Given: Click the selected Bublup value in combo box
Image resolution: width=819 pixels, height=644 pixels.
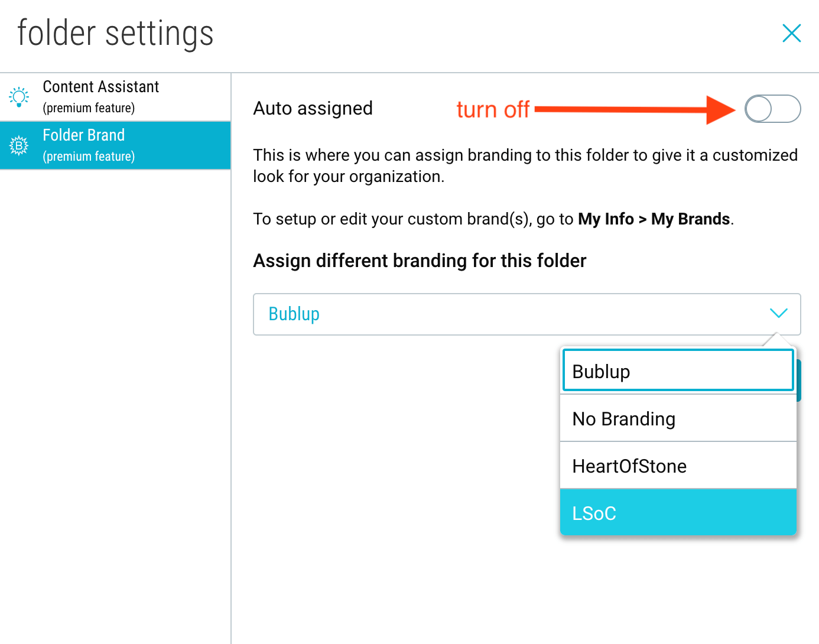Looking at the screenshot, I should 294,314.
